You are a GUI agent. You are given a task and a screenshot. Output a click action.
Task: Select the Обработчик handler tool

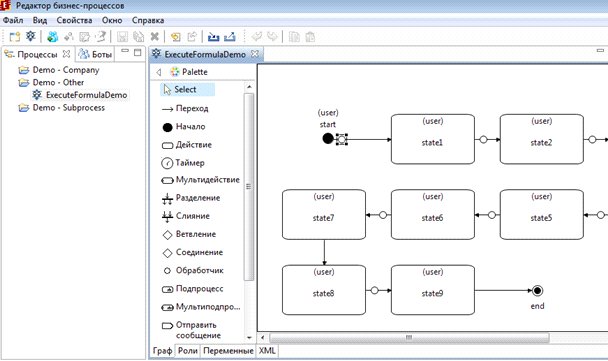point(193,271)
